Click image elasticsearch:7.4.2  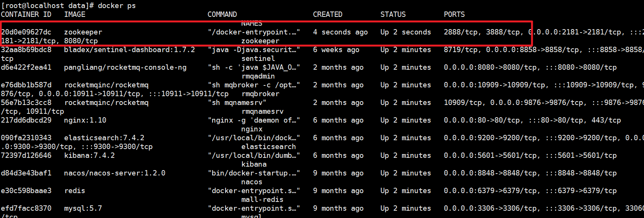pyautogui.click(x=104, y=138)
